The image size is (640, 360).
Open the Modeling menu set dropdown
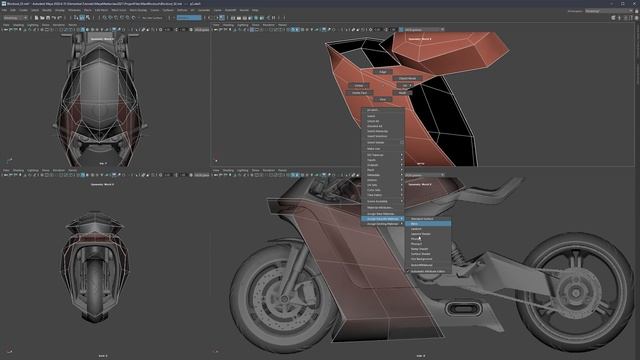(15, 18)
